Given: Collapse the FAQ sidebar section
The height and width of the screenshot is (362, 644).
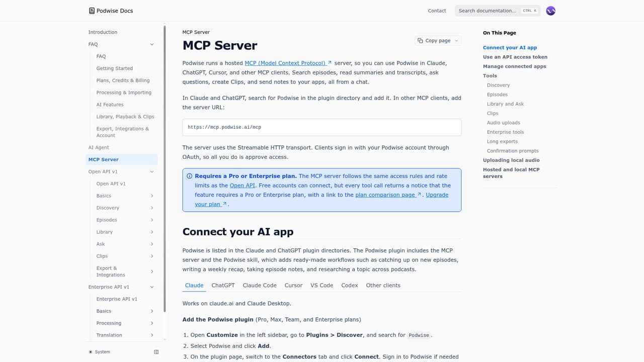Looking at the screenshot, I should pos(152,44).
